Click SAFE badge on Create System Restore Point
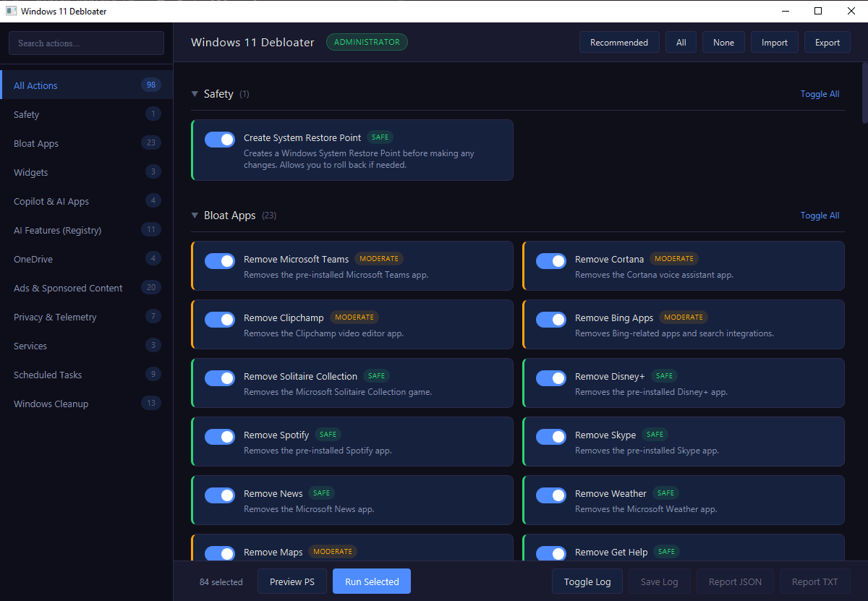Screen dimensions: 868x601 380,137
